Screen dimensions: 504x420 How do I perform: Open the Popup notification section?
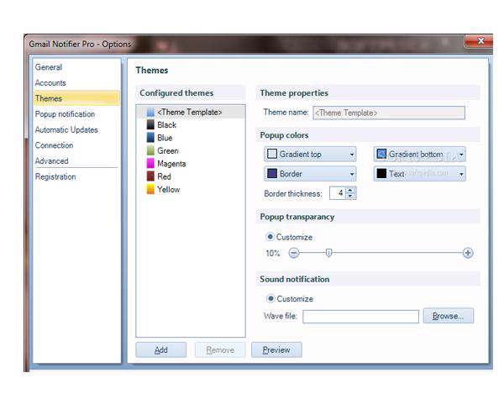65,114
